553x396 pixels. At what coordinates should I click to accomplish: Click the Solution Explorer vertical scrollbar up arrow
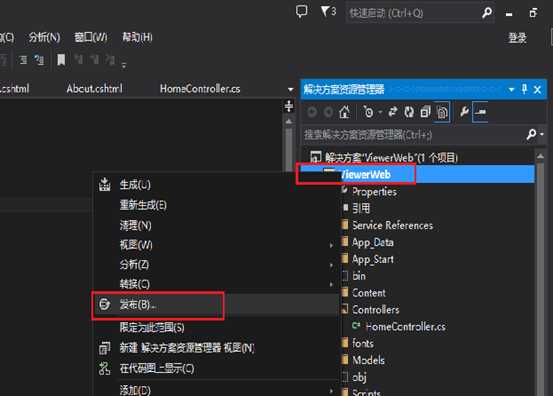(x=540, y=156)
